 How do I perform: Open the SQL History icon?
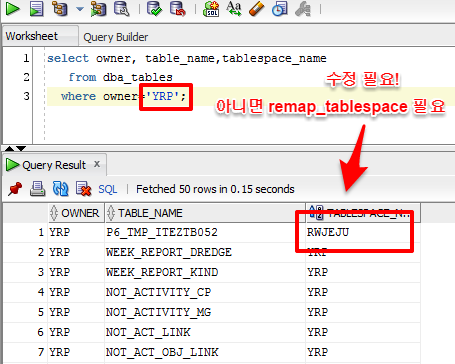click(279, 9)
